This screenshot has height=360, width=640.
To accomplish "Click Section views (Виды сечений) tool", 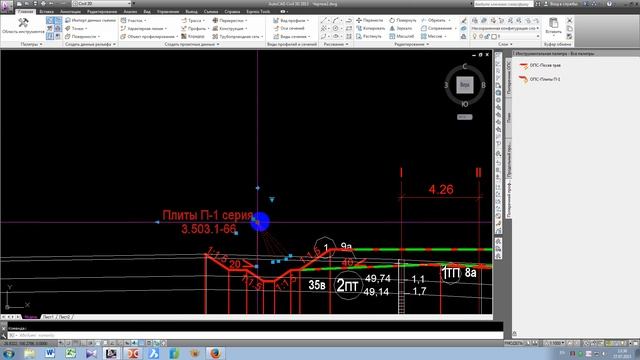I will coord(291,36).
